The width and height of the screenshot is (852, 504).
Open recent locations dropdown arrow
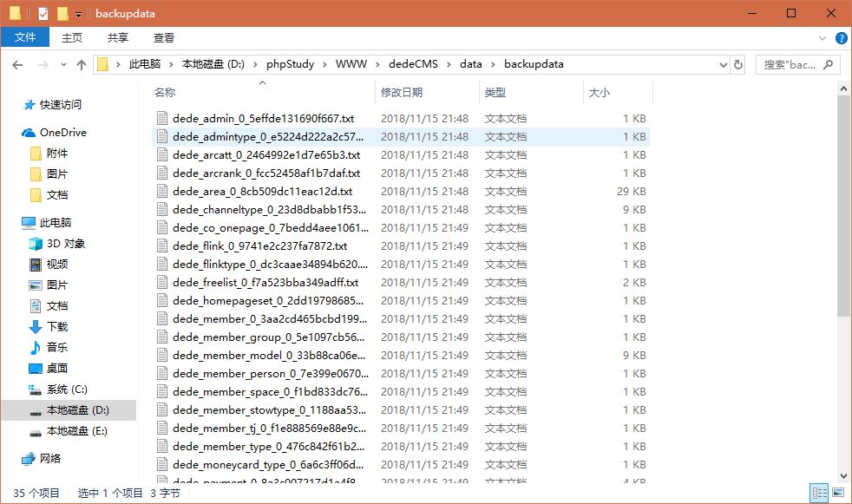point(63,65)
